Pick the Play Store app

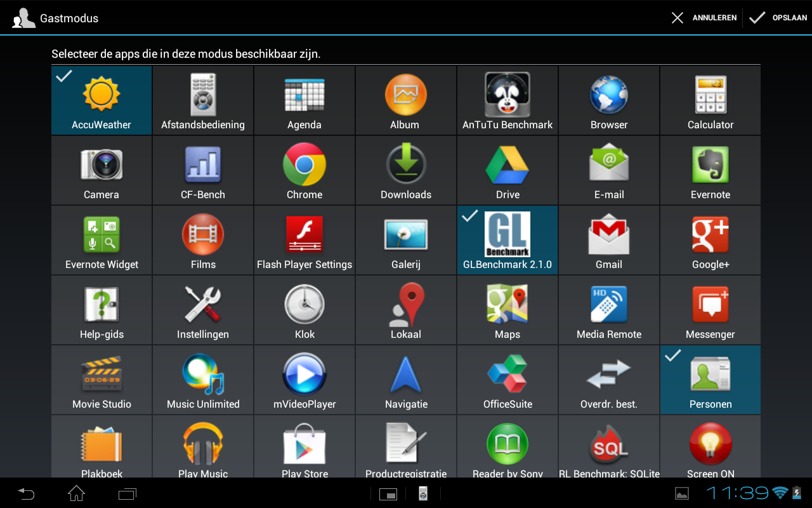point(304,446)
